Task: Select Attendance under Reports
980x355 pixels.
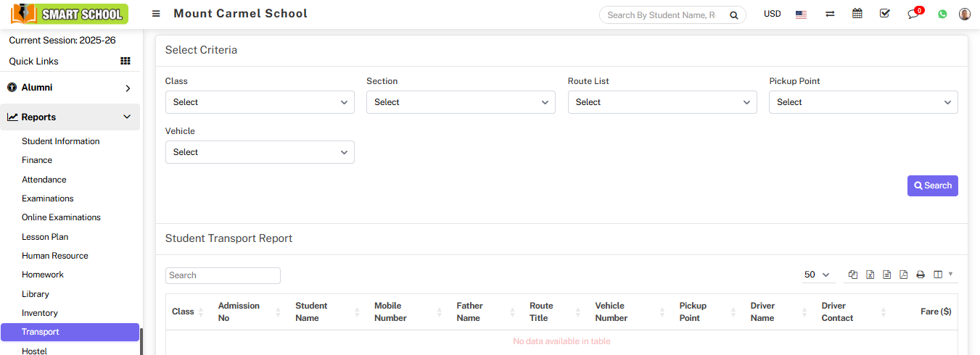Action: [x=44, y=180]
